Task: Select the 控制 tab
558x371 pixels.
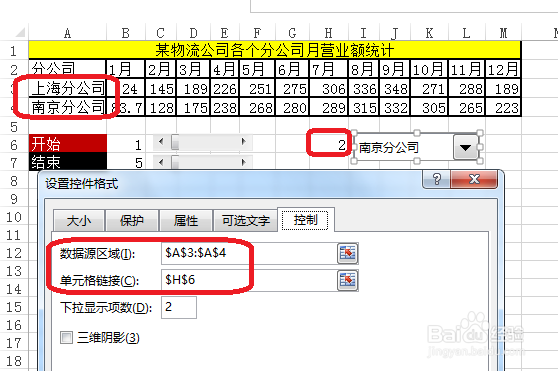Action: [x=305, y=220]
